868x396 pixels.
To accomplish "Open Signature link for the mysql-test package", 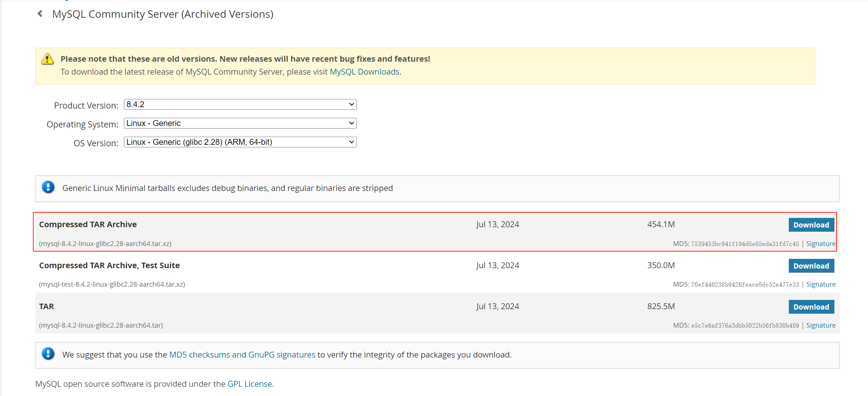I will [x=821, y=284].
